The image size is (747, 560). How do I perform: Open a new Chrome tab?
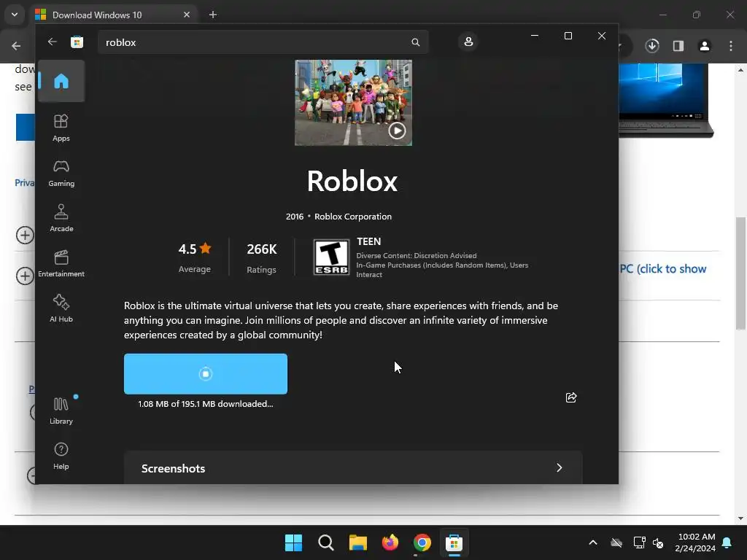click(x=213, y=15)
